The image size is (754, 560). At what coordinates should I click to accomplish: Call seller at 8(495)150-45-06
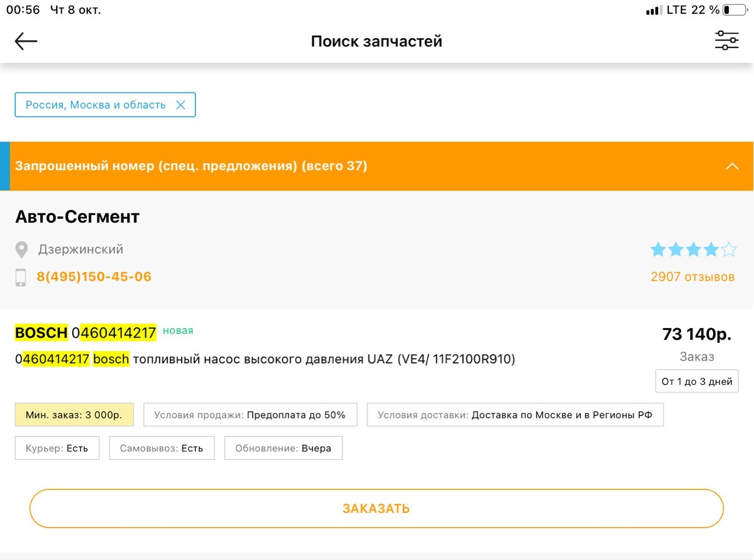(x=94, y=277)
